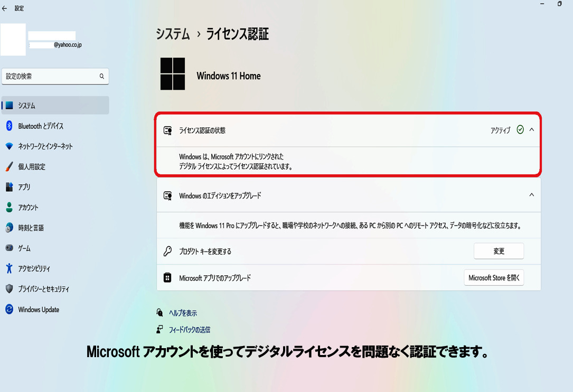
Task: Click the certificate icon of edition upgrade row
Action: click(168, 195)
